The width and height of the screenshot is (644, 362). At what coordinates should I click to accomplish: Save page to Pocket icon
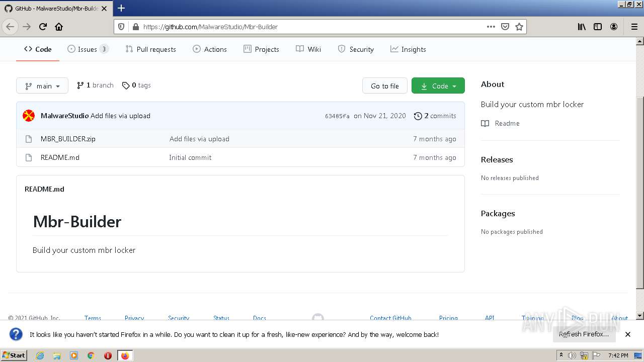click(505, 27)
